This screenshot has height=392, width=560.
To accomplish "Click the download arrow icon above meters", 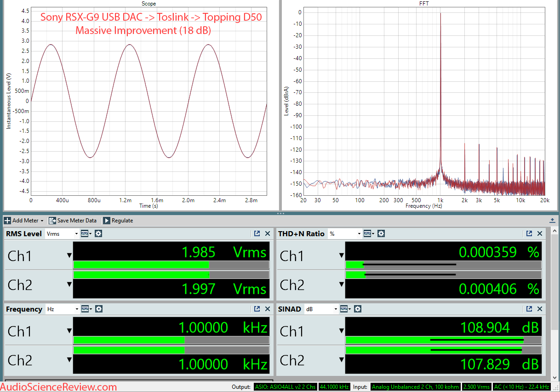I will (x=552, y=221).
